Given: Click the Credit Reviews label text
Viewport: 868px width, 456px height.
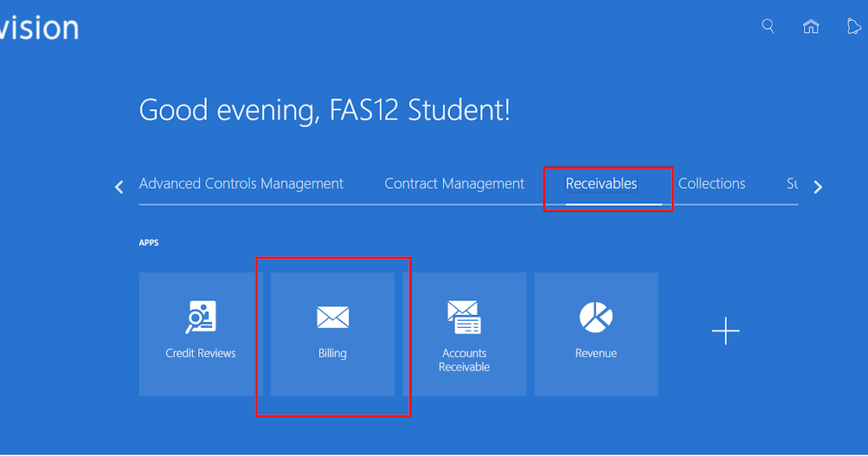Looking at the screenshot, I should click(x=200, y=354).
